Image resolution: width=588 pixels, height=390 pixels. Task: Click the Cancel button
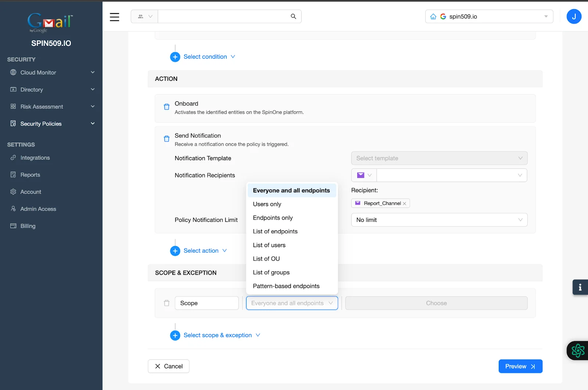pyautogui.click(x=168, y=366)
